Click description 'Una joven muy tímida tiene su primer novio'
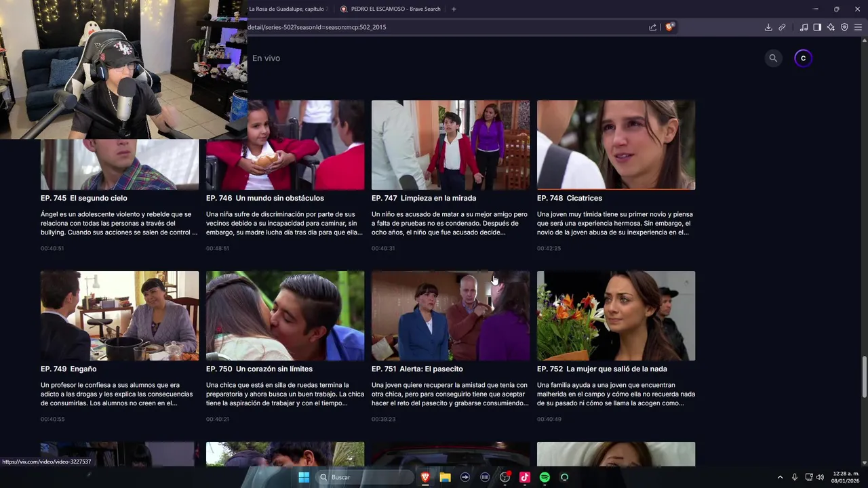The image size is (868, 488). [615, 223]
